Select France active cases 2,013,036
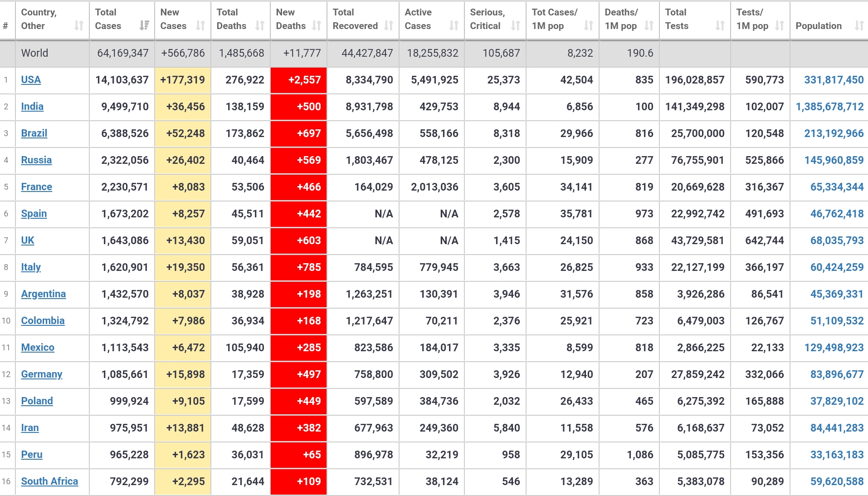Image resolution: width=868 pixels, height=496 pixels. click(x=434, y=187)
